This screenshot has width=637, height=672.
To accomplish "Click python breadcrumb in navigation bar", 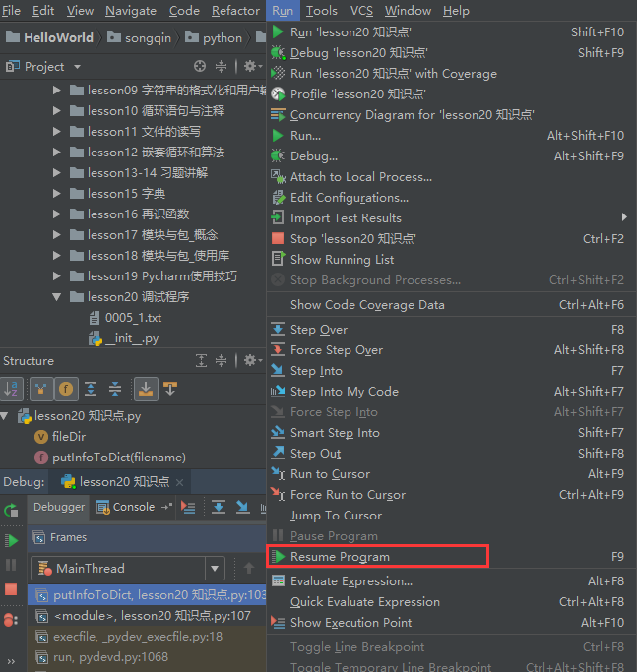I will pyautogui.click(x=214, y=37).
